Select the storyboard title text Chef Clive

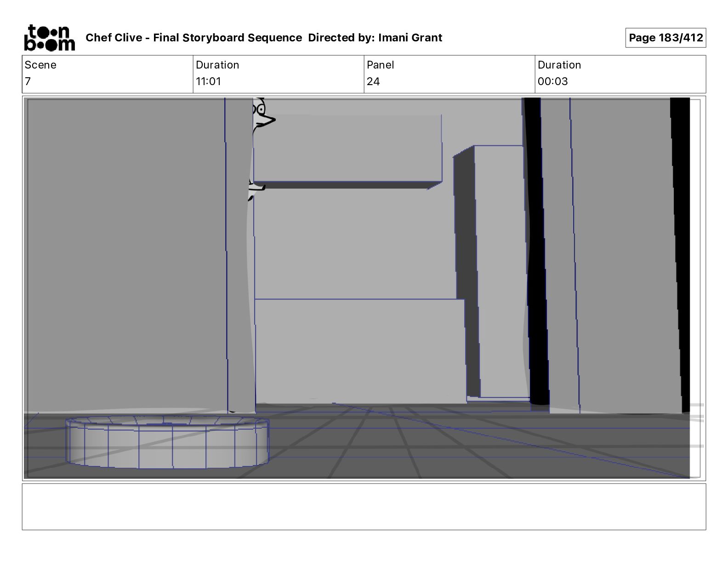[x=114, y=38]
